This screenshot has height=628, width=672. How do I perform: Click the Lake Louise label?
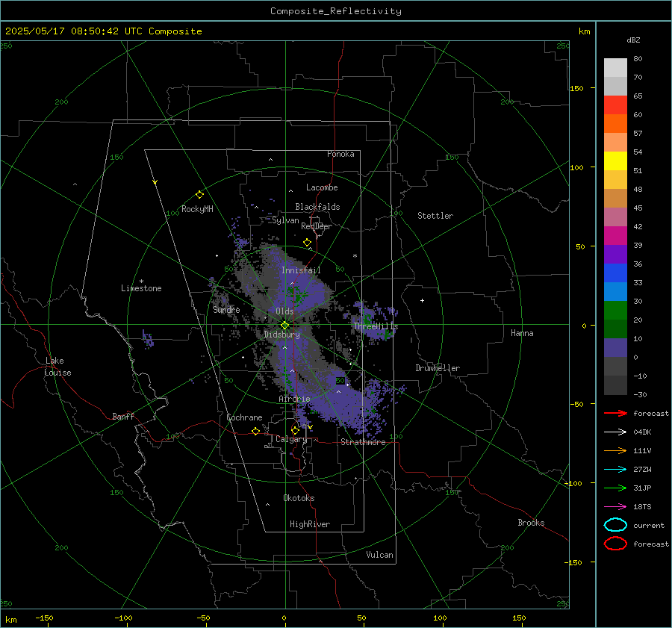(57, 367)
